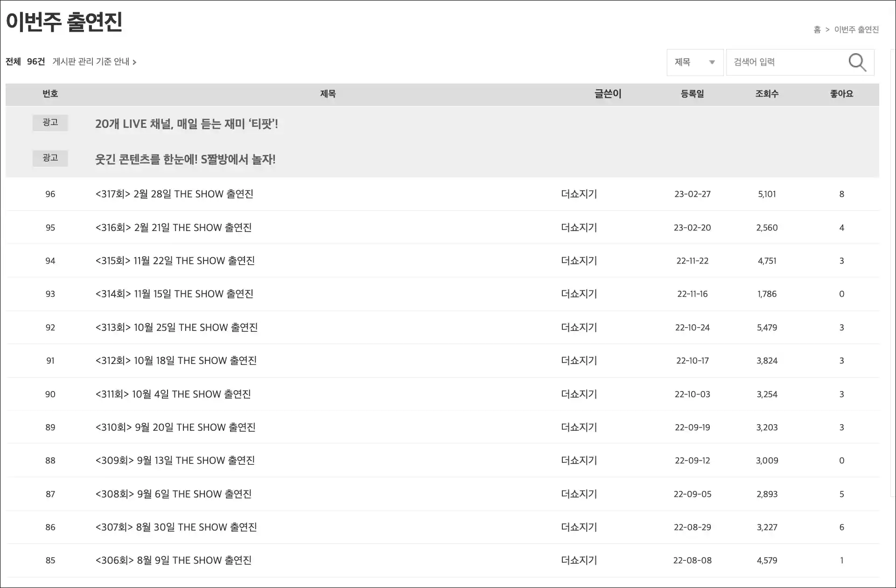Click the 번호 column header
896x588 pixels.
pyautogui.click(x=50, y=94)
